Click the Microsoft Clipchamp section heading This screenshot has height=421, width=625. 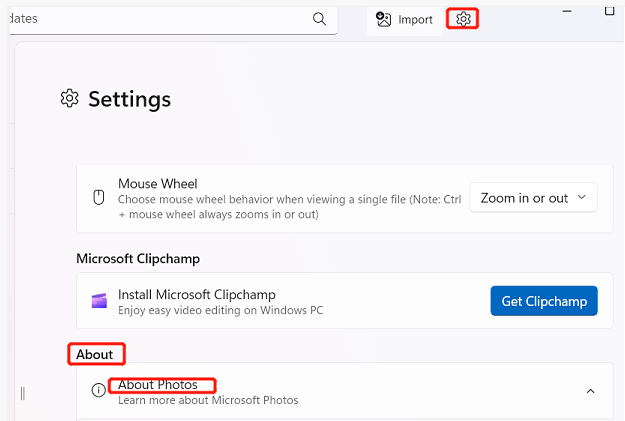tap(138, 259)
